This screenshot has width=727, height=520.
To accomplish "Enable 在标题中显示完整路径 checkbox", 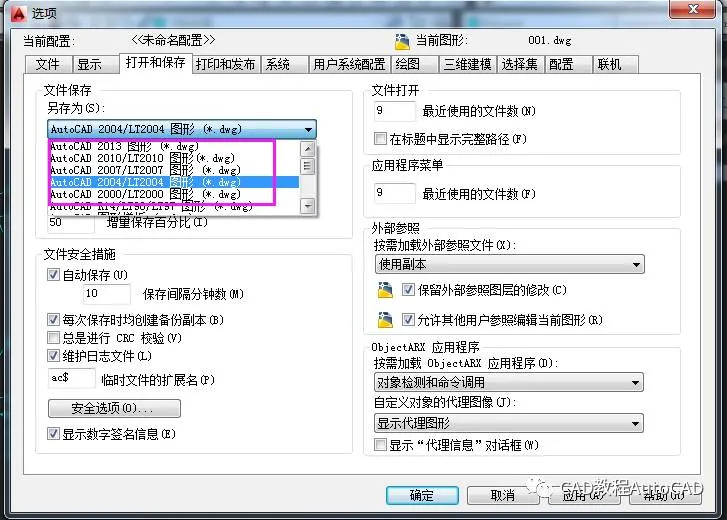I will point(380,139).
